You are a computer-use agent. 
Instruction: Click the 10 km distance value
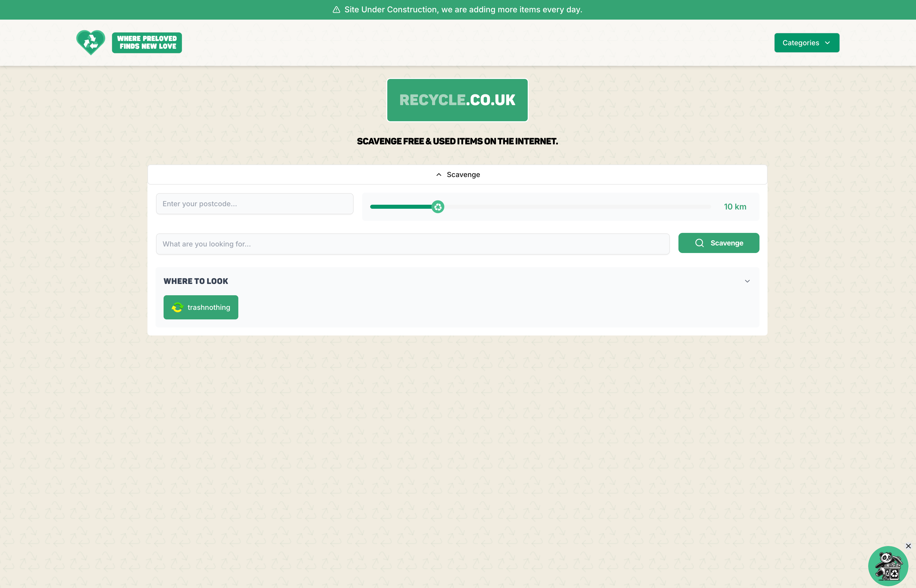point(735,206)
